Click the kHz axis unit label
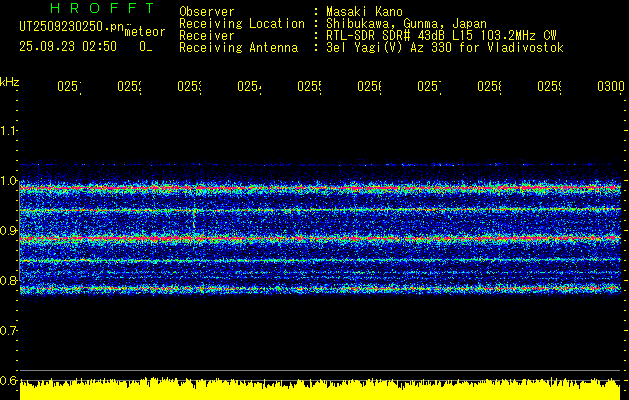629x400 pixels. [x=9, y=83]
